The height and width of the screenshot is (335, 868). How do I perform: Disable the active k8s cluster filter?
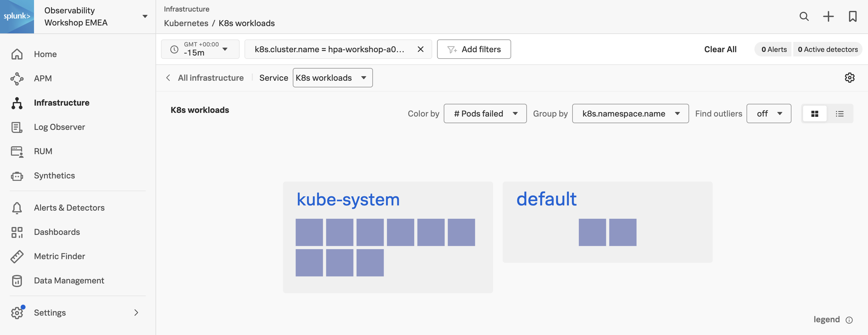[420, 49]
